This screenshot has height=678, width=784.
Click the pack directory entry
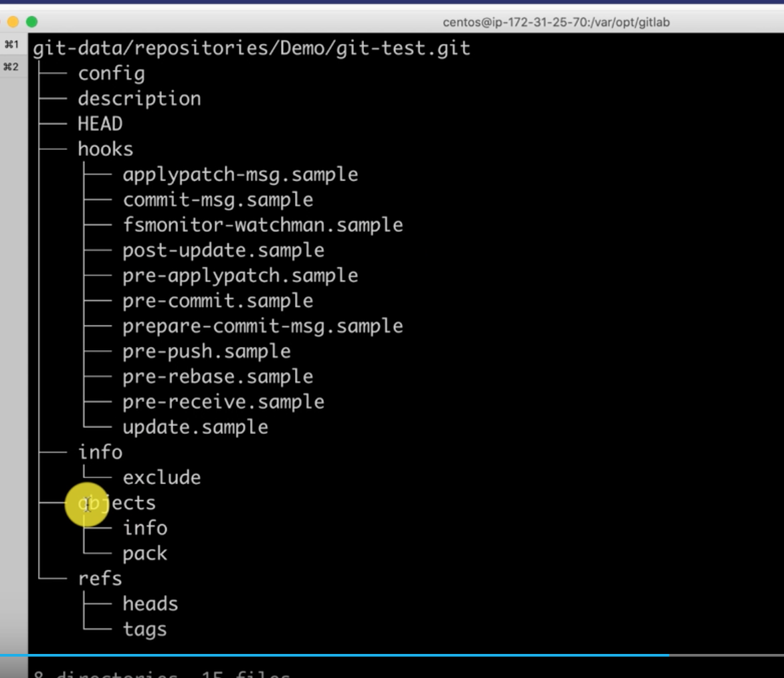click(145, 554)
